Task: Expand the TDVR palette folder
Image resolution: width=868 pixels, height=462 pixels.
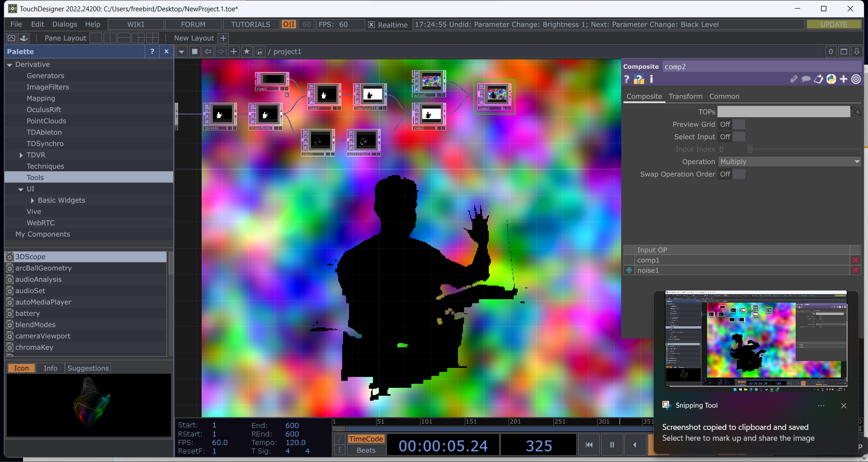Action: click(21, 155)
